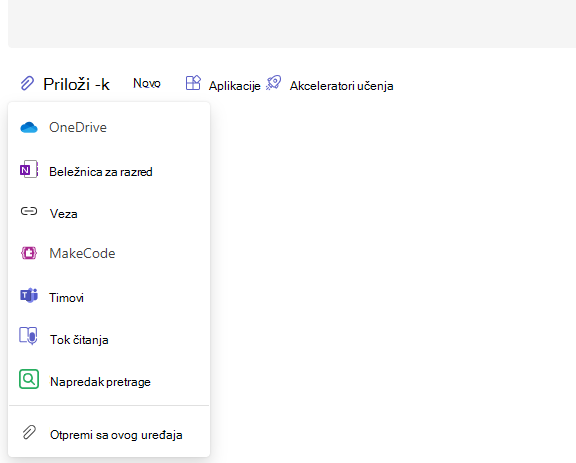
Task: Choose Otpremi sa ovog uređaja
Action: (109, 434)
